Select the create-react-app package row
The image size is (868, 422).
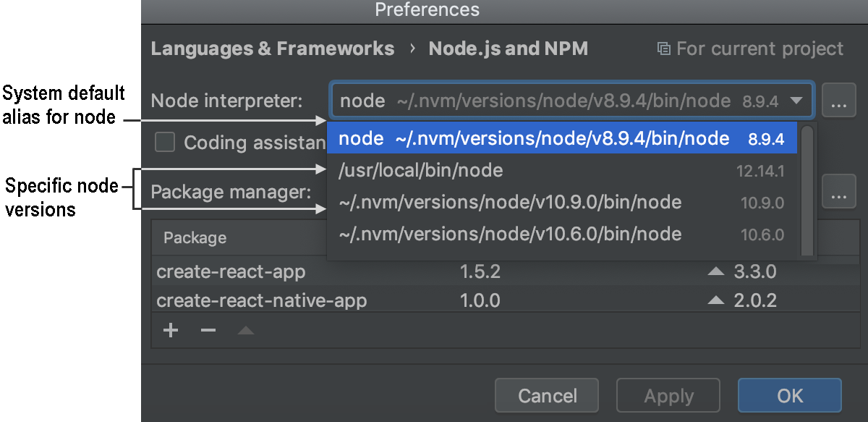coord(503,272)
